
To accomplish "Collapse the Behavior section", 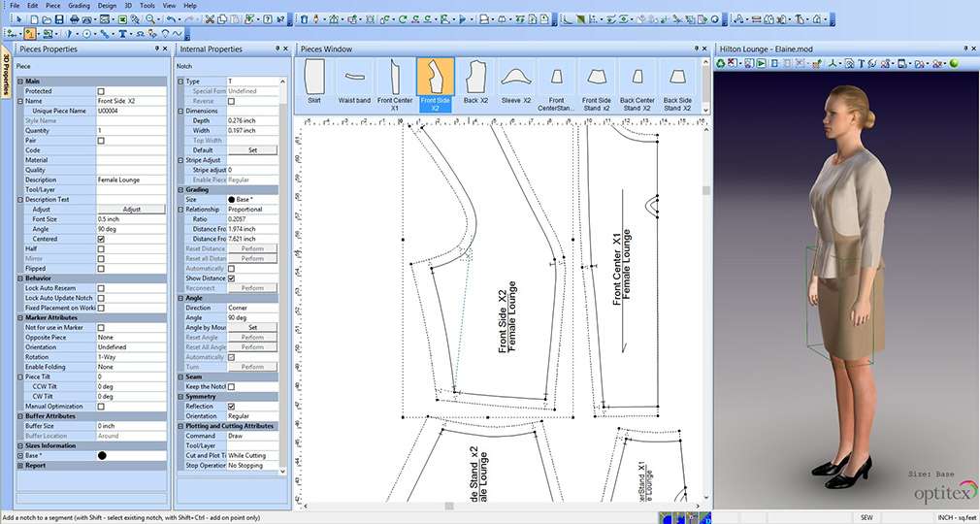I will point(20,278).
